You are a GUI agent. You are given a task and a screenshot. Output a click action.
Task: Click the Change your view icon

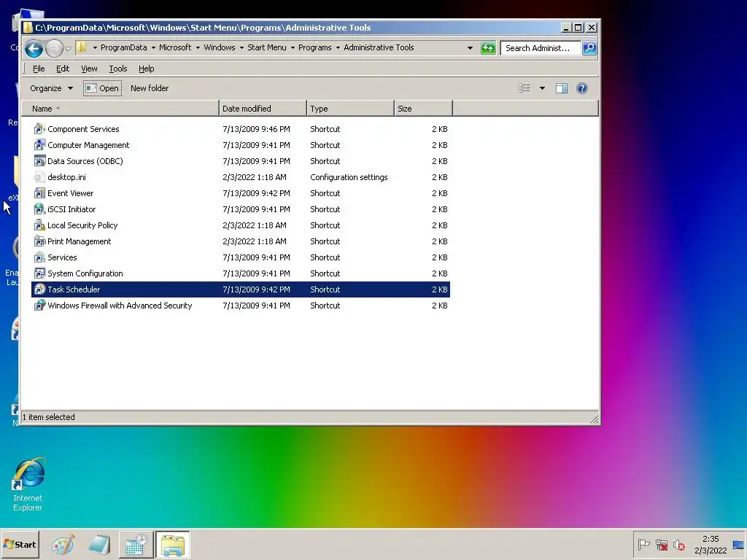[x=524, y=88]
